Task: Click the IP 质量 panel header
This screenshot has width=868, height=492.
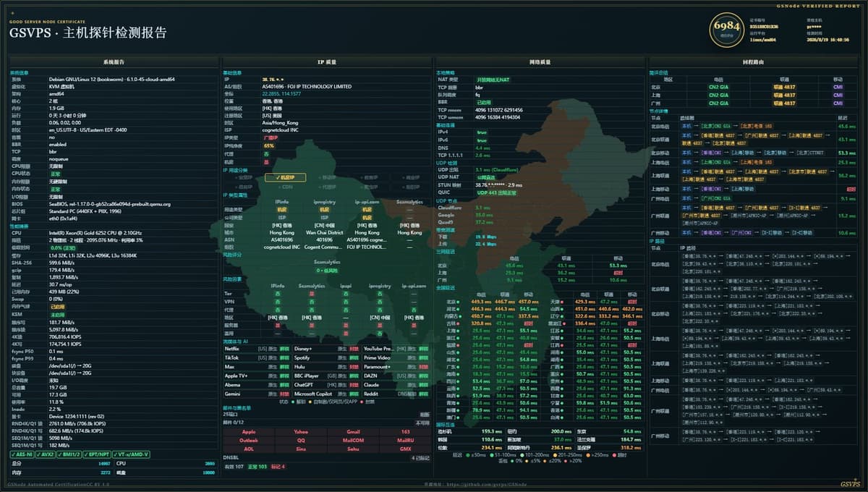Action: click(326, 62)
